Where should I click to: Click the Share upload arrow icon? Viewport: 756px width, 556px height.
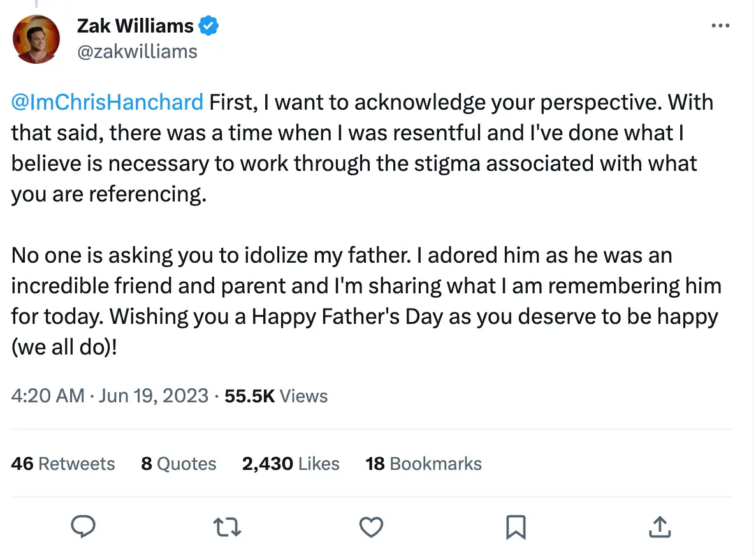(x=658, y=527)
